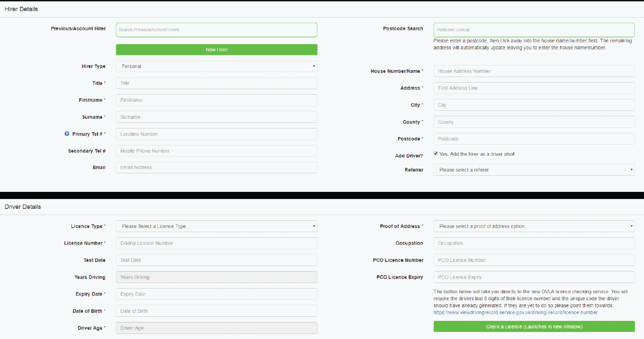Viewport: 644px width, 339px height.
Task: Select the Surname input field
Action: pyautogui.click(x=216, y=117)
